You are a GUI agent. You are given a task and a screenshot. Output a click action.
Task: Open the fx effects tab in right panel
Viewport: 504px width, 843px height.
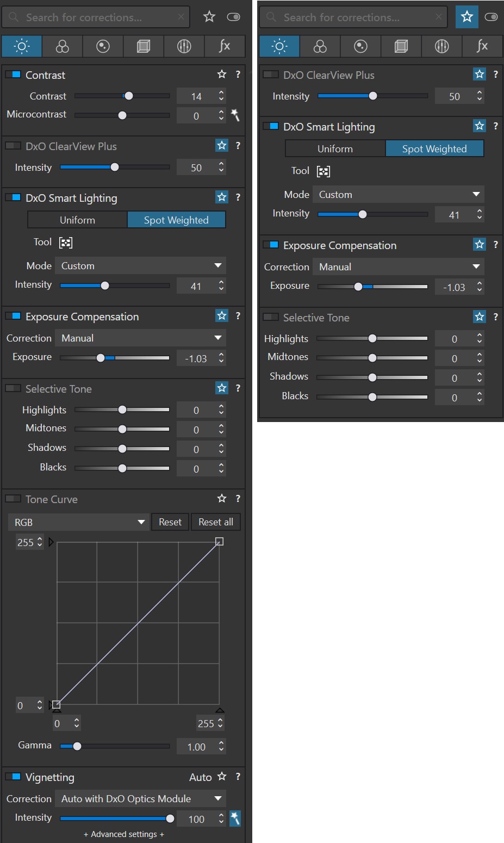(482, 47)
